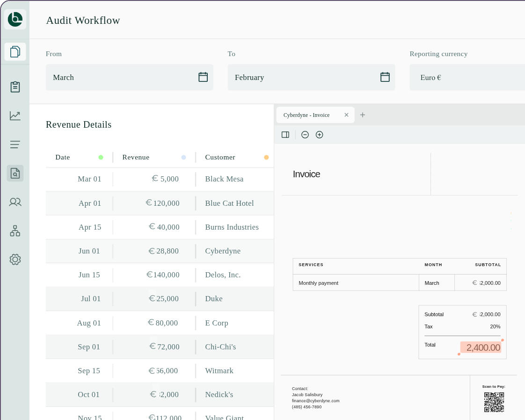Click the zoom in plus icon
This screenshot has width=525, height=420.
click(320, 135)
